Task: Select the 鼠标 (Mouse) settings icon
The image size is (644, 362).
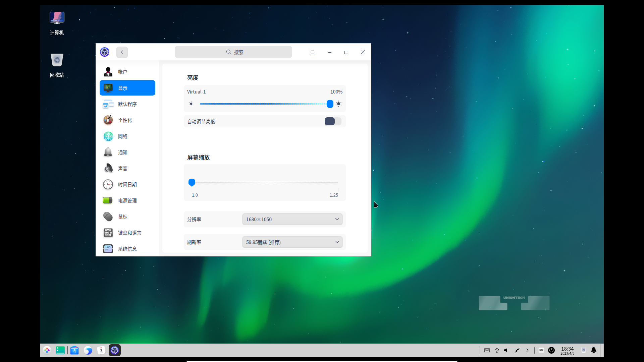Action: click(108, 217)
